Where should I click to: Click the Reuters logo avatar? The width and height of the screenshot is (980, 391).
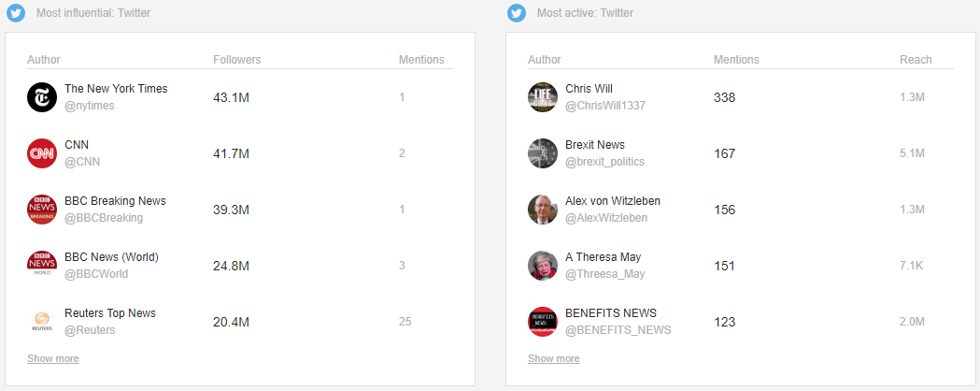[42, 322]
